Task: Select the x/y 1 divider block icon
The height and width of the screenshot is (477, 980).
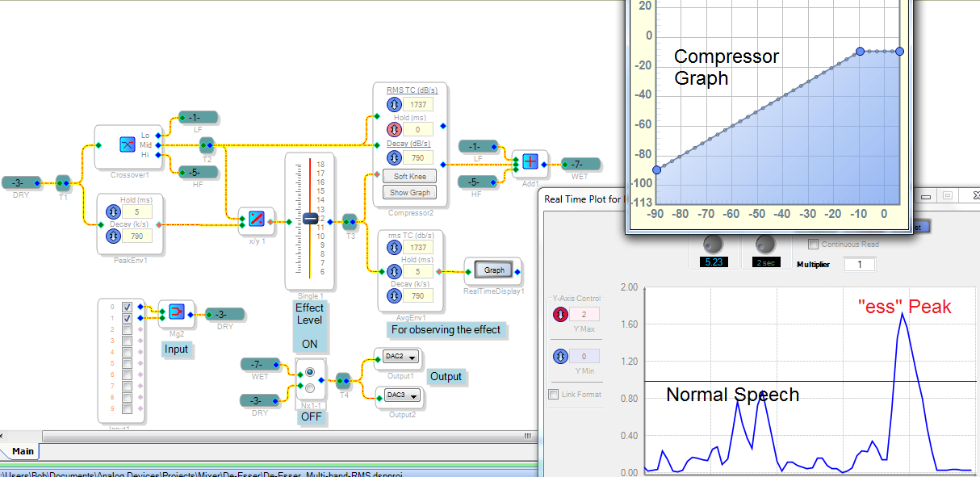Action: point(257,218)
